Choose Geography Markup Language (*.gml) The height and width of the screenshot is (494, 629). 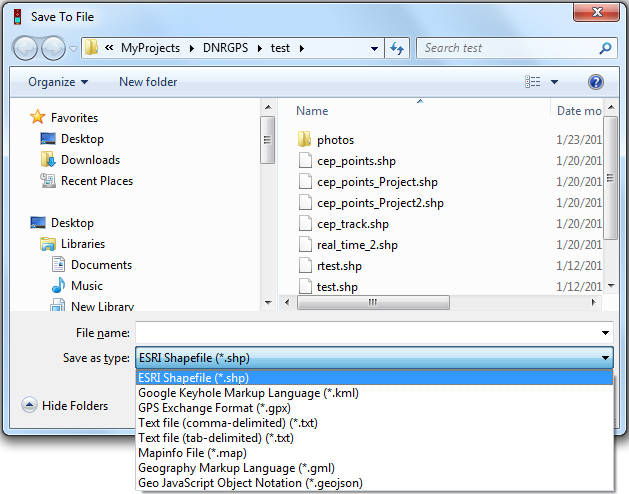click(375, 468)
